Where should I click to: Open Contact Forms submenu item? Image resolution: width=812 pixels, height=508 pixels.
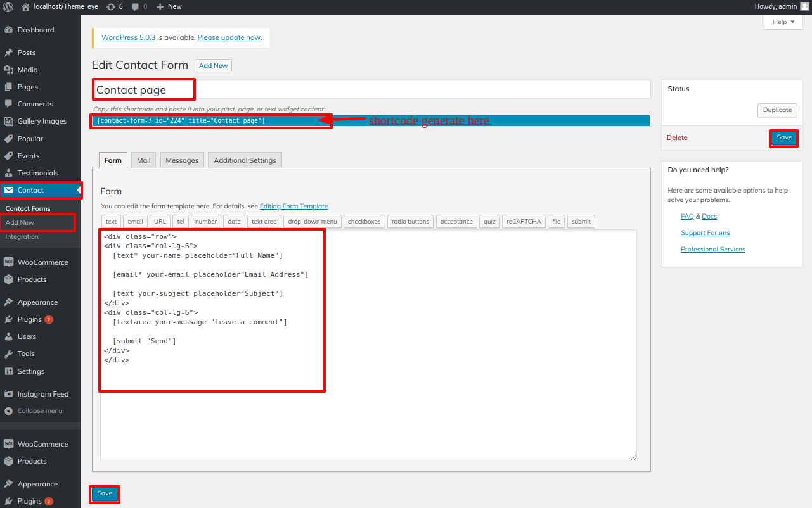(28, 208)
